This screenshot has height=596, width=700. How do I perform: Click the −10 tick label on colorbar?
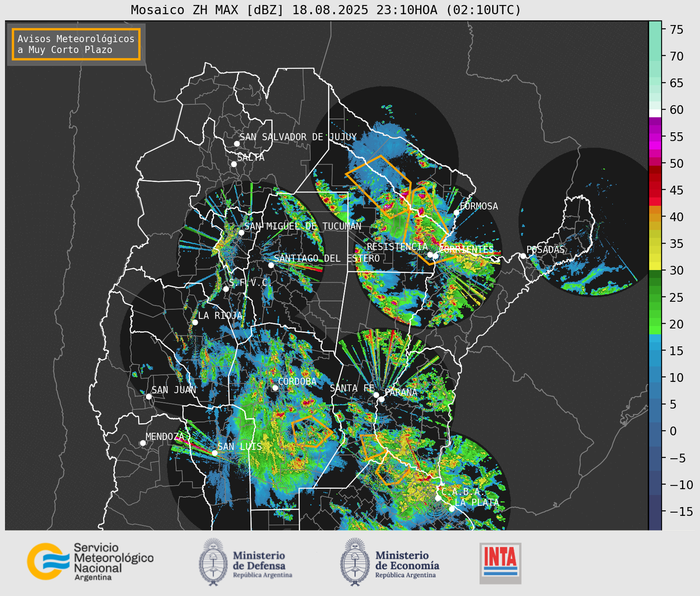pyautogui.click(x=681, y=485)
